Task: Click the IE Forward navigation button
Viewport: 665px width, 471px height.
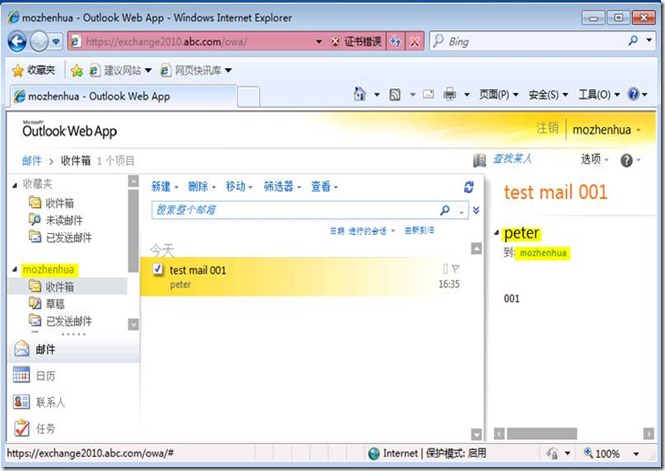Action: click(39, 42)
